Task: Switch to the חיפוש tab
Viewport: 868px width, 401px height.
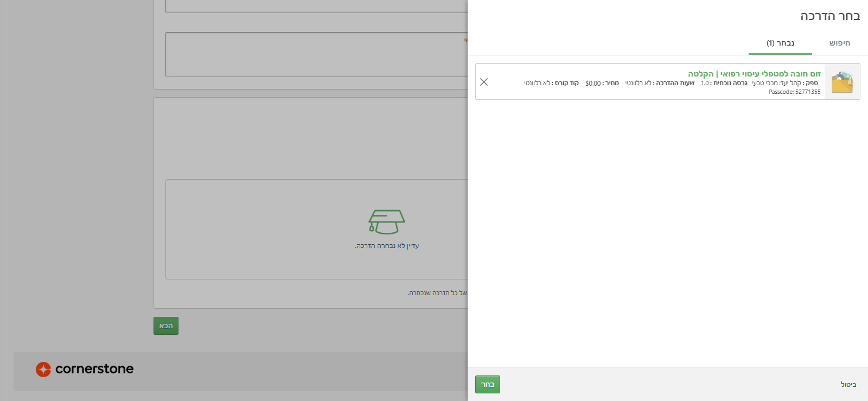Action: (x=839, y=43)
